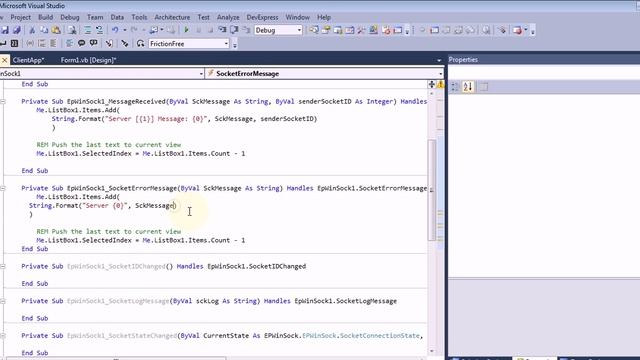Close the ClientApp document tab
640x360 pixels.
[x=4, y=60]
